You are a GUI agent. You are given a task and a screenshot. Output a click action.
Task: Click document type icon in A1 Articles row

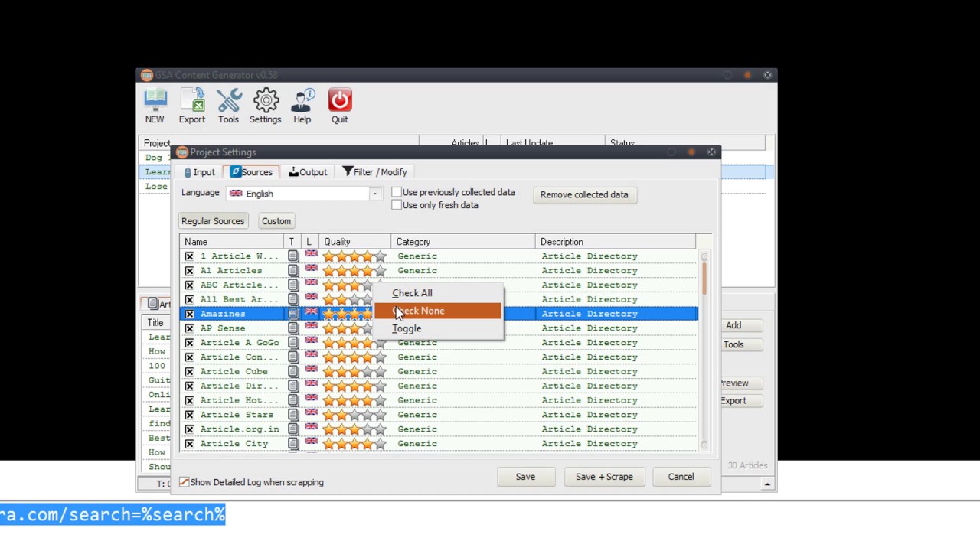pyautogui.click(x=293, y=270)
